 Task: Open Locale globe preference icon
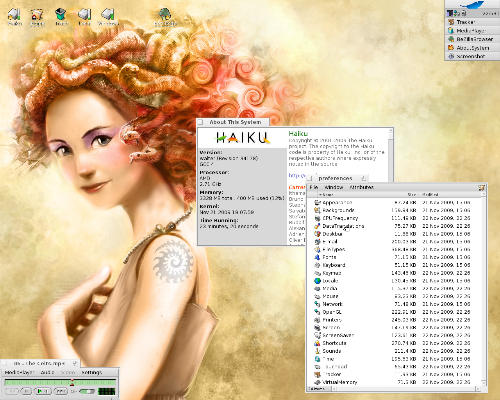coord(317,281)
